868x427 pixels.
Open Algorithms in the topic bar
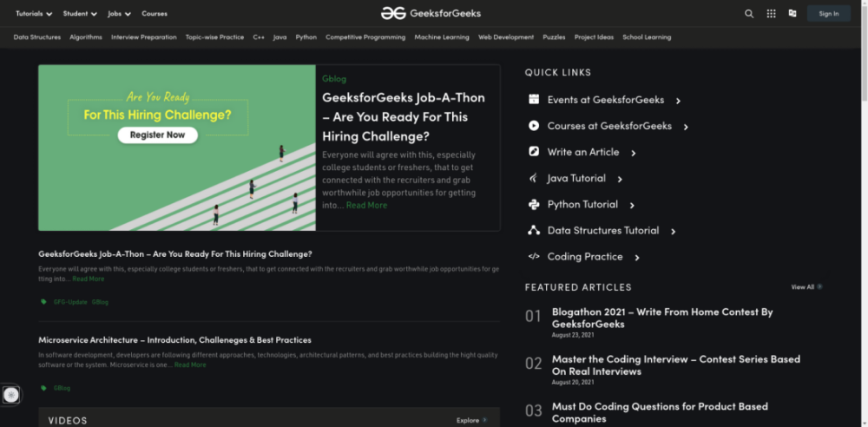[86, 37]
